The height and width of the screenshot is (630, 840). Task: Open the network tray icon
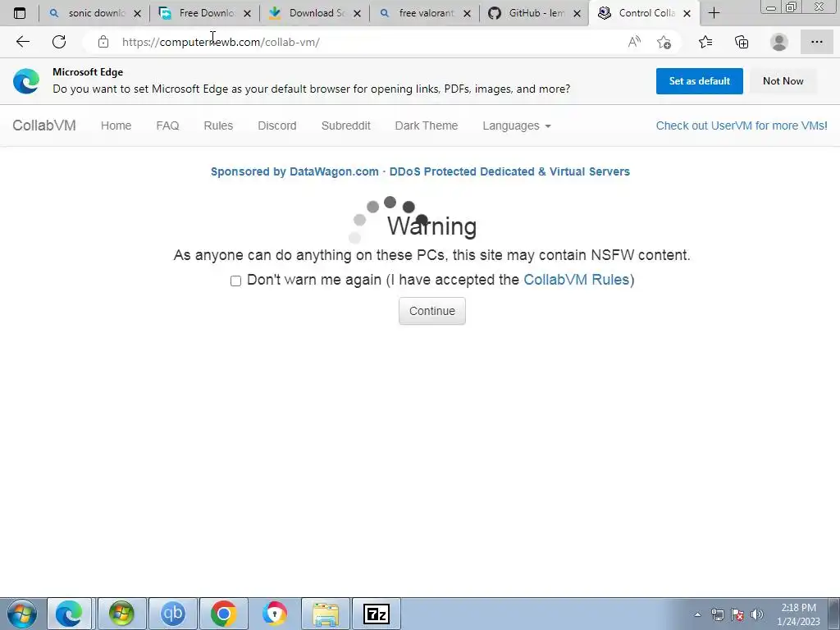click(717, 614)
